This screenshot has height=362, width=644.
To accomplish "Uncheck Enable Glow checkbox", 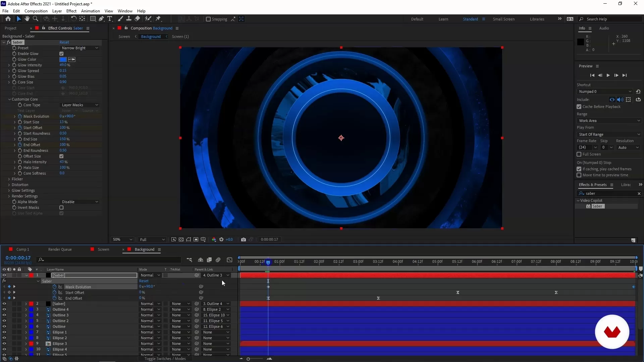I will click(x=61, y=54).
